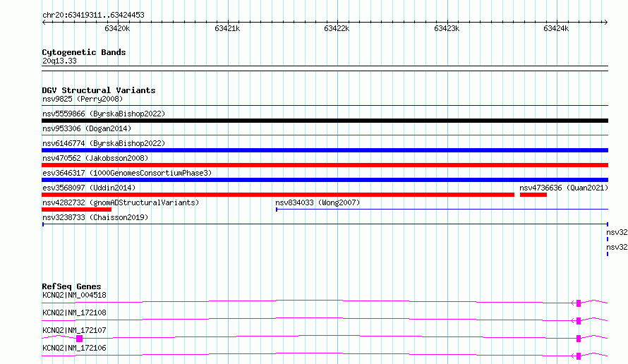Screen dimensions: 628x364
Task: Click the KCNQ2|NM_172107 transcript label
Action: [x=74, y=330]
